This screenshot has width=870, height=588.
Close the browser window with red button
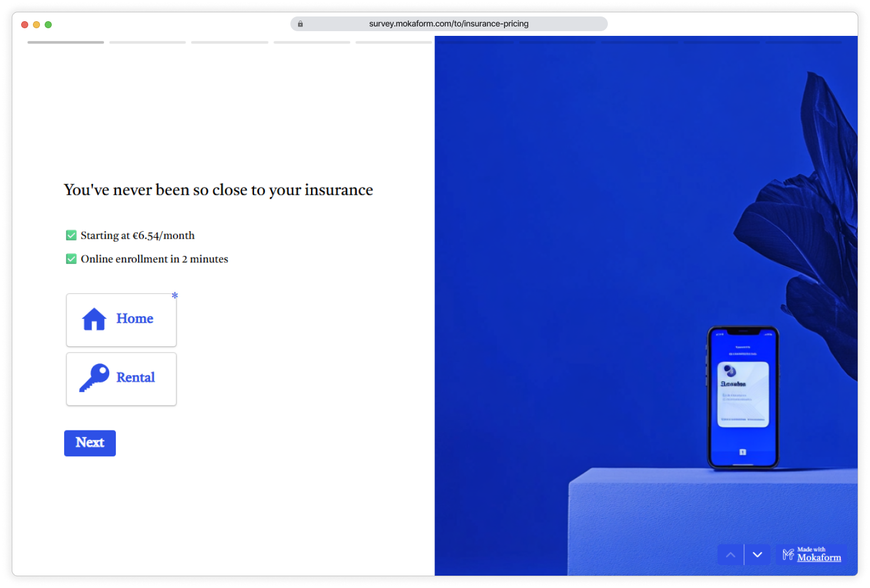25,25
